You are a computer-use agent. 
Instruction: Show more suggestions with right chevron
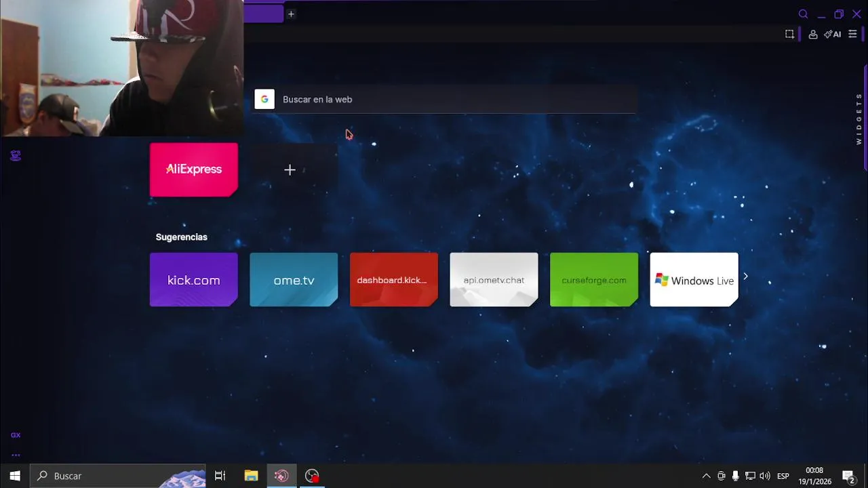[745, 276]
